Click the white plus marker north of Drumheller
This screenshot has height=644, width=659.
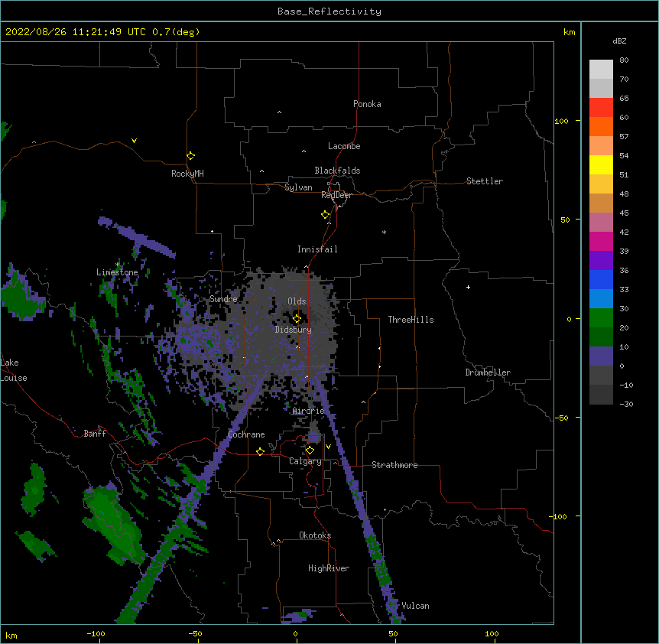(x=468, y=287)
